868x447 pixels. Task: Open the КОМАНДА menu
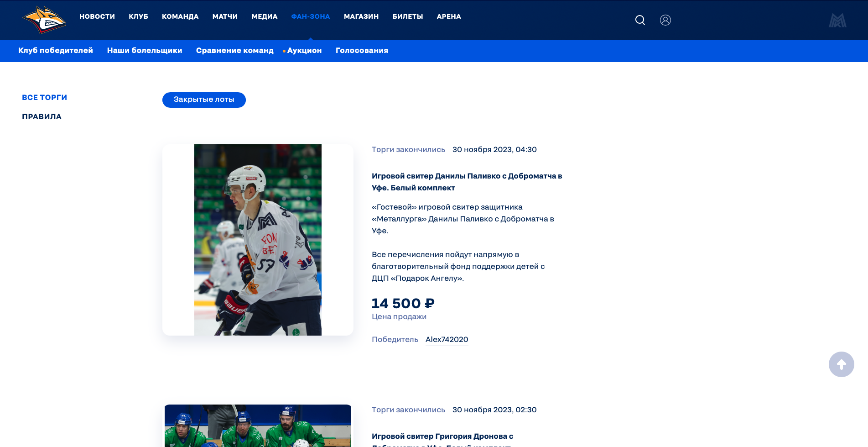(x=180, y=16)
